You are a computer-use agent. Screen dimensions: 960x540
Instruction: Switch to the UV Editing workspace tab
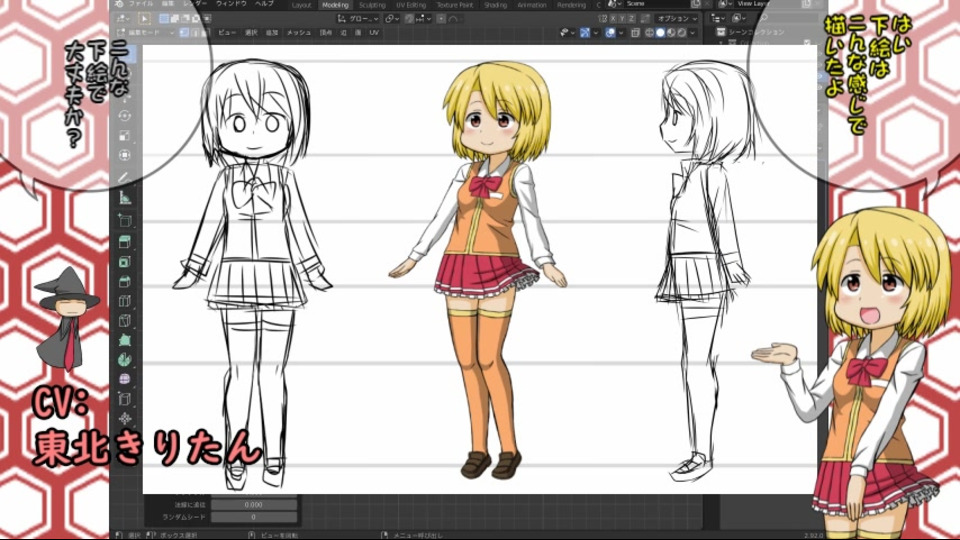click(411, 4)
